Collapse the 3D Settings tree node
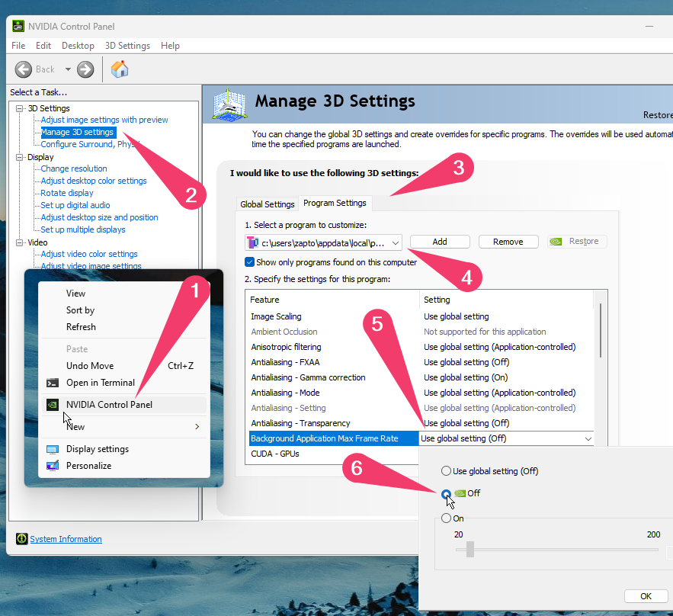673x616 pixels. coord(19,108)
